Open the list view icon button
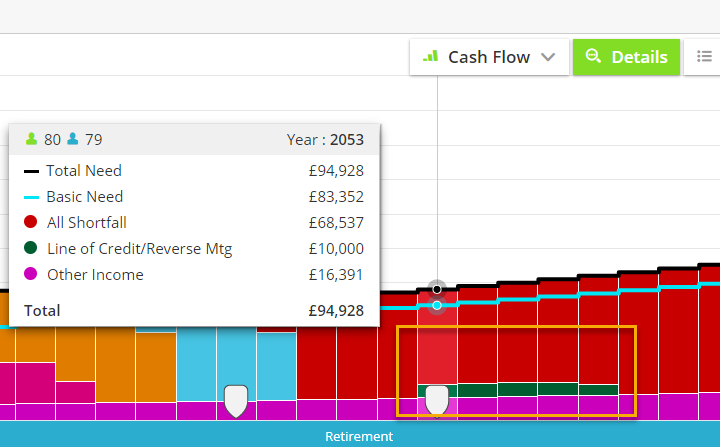This screenshot has width=720, height=447. pyautogui.click(x=703, y=57)
